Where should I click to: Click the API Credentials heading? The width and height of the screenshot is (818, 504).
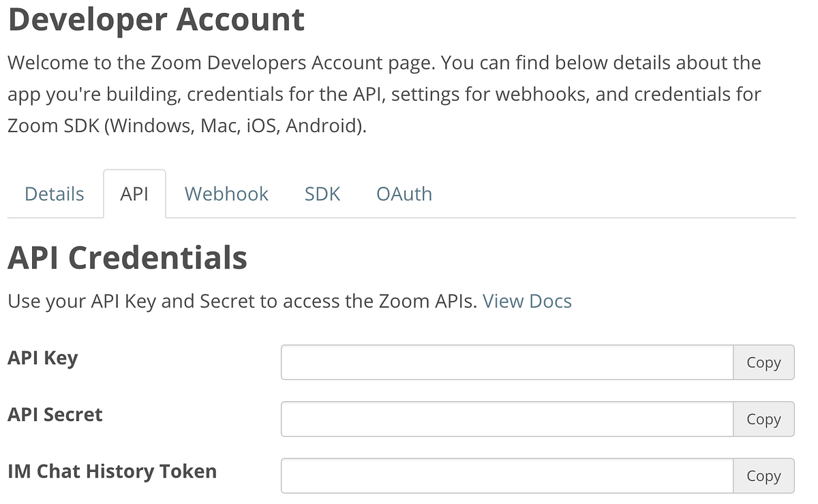(127, 257)
